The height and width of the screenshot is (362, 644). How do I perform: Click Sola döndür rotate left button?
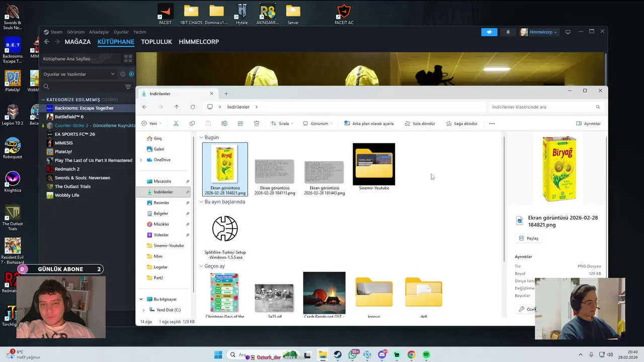pos(420,123)
